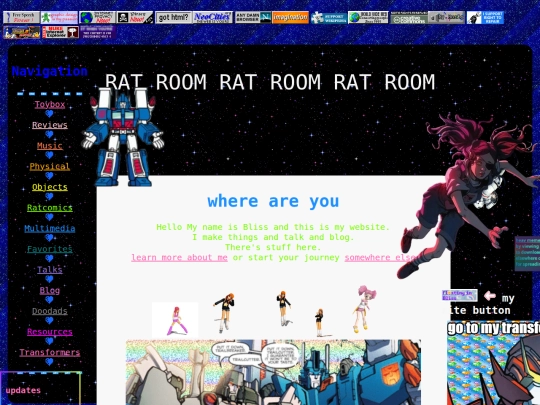The width and height of the screenshot is (540, 405).
Task: Click the orange Imagination badge
Action: [x=290, y=17]
